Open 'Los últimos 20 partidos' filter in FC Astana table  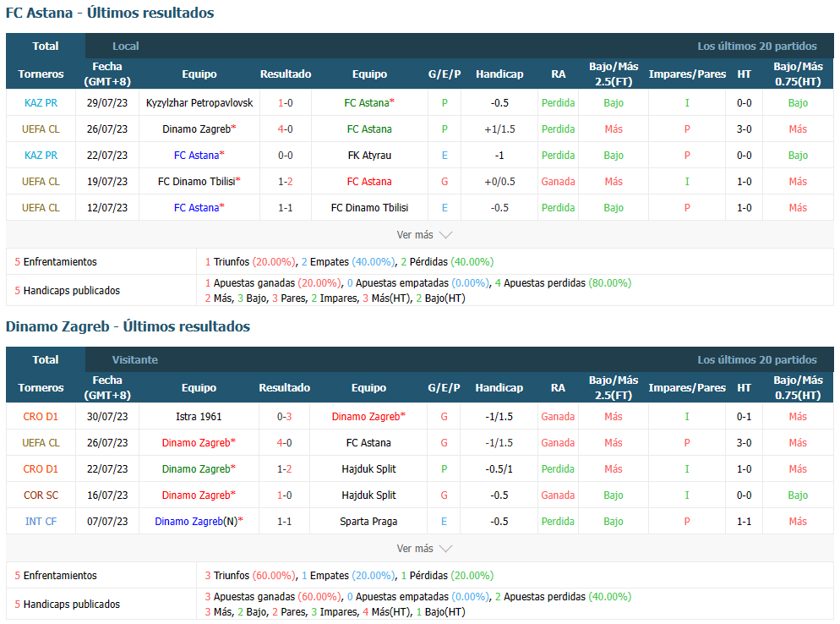(757, 47)
